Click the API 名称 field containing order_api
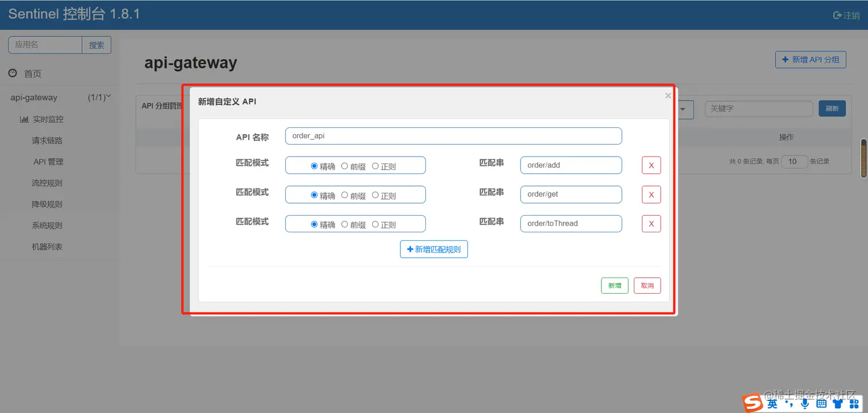The image size is (868, 413). click(x=454, y=136)
